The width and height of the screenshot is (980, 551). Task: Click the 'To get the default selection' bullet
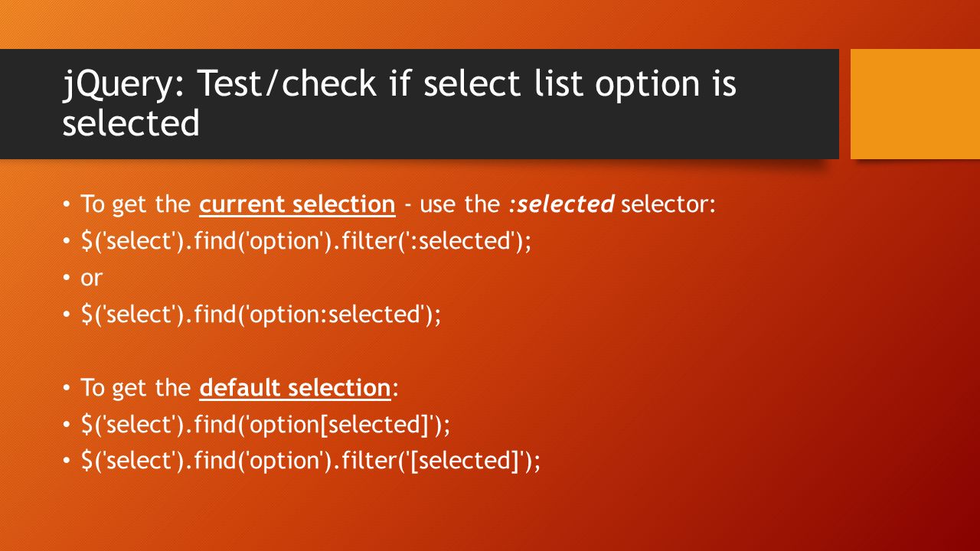[x=240, y=388]
